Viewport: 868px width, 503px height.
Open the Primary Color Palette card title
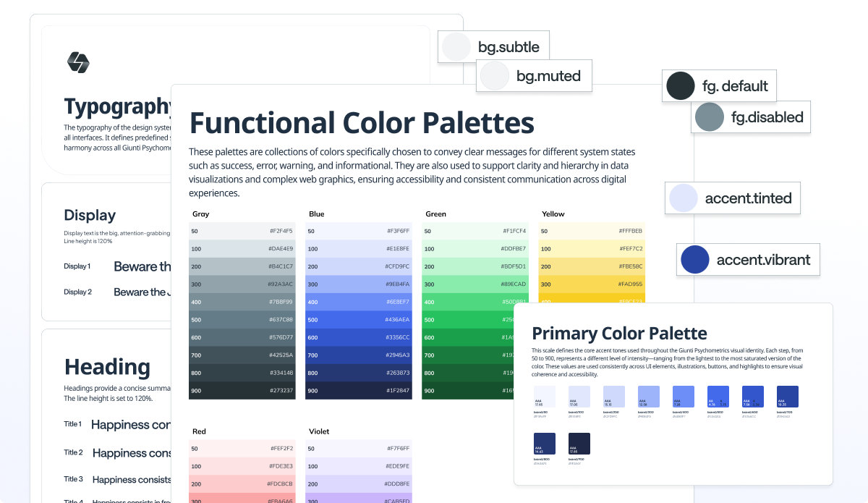pos(619,334)
